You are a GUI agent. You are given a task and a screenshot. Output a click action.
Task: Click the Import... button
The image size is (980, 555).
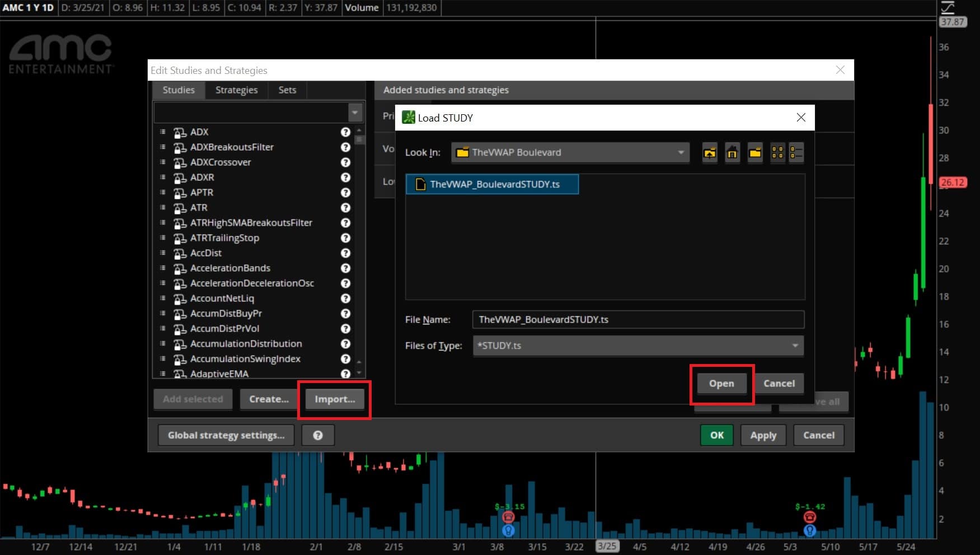pos(335,399)
